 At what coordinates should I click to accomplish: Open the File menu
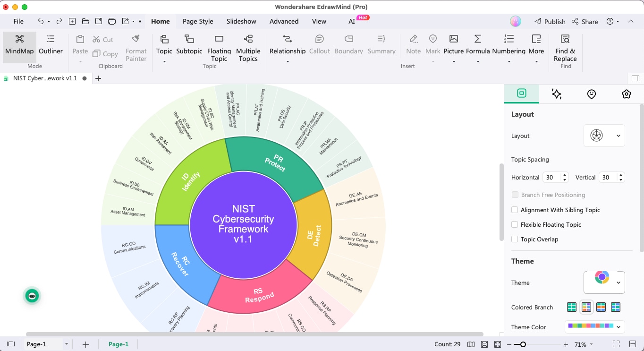coord(18,21)
